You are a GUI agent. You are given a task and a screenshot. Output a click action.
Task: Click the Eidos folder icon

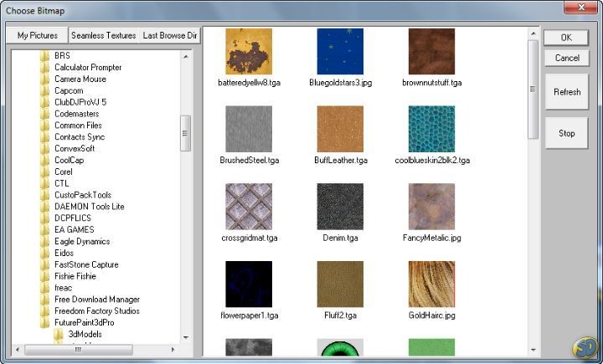[44, 253]
